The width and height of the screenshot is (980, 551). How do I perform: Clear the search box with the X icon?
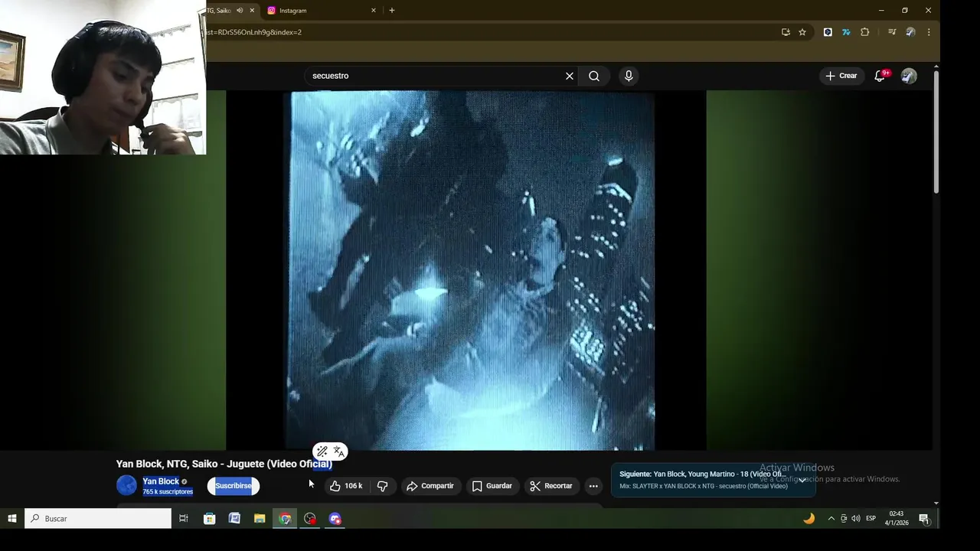(569, 76)
